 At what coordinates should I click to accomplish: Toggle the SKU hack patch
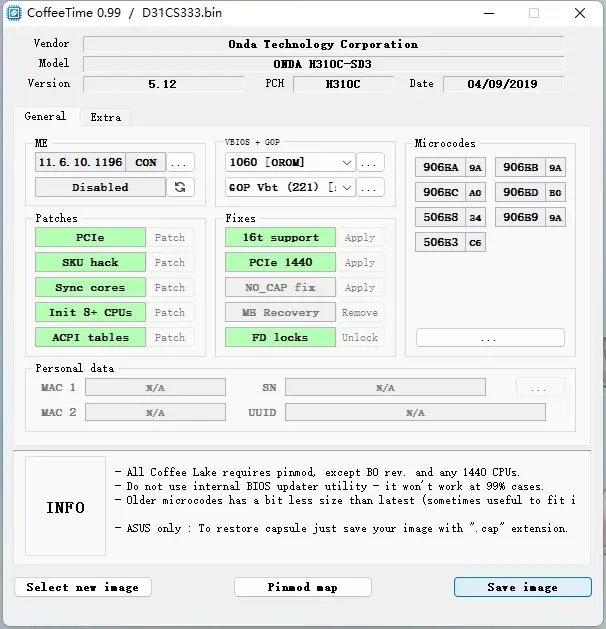(x=90, y=262)
